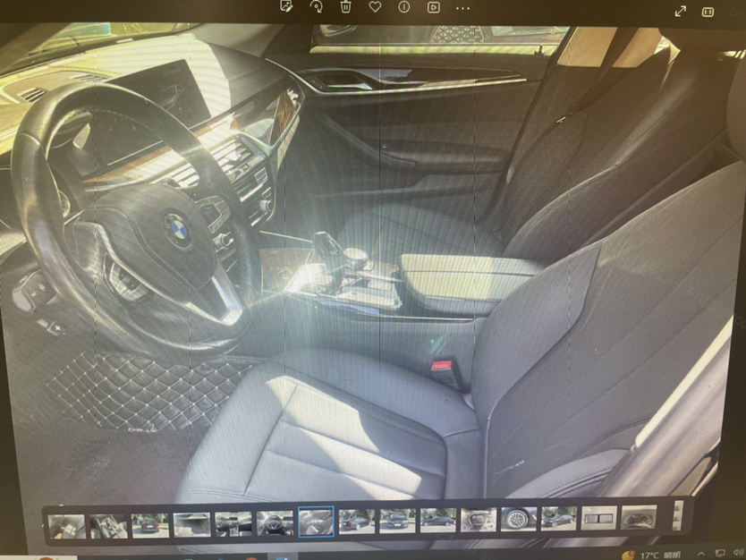This screenshot has width=746, height=560.
Task: Rotate the photo
Action: [x=316, y=6]
